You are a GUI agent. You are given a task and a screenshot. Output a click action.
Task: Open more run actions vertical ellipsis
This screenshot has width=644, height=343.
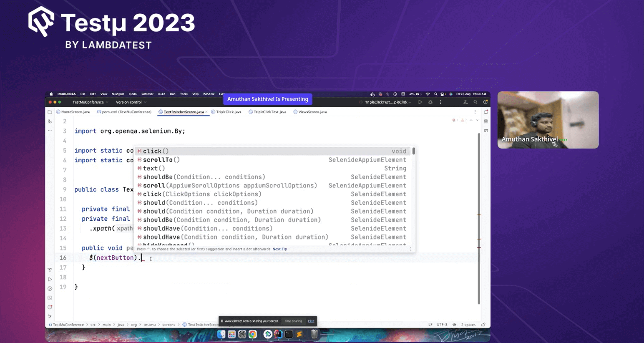point(440,102)
